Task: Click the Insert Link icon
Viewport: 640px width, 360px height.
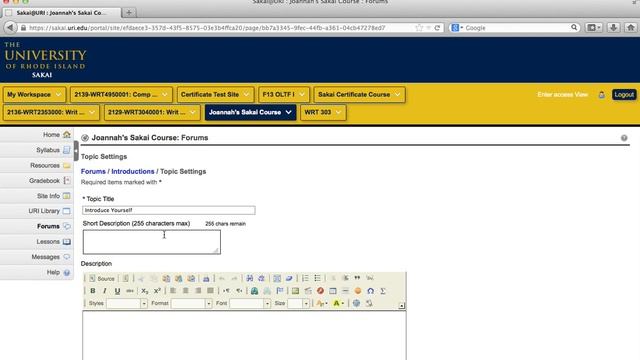Action: pyautogui.click(x=254, y=291)
